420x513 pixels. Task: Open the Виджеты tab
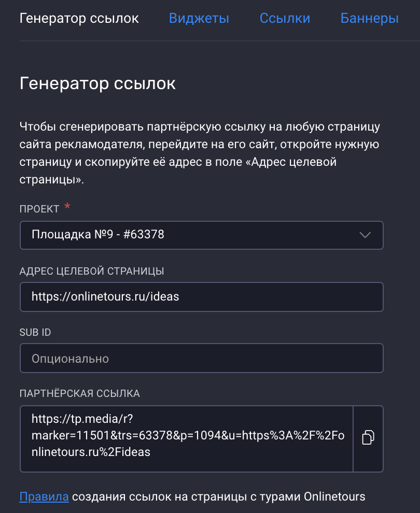[199, 19]
